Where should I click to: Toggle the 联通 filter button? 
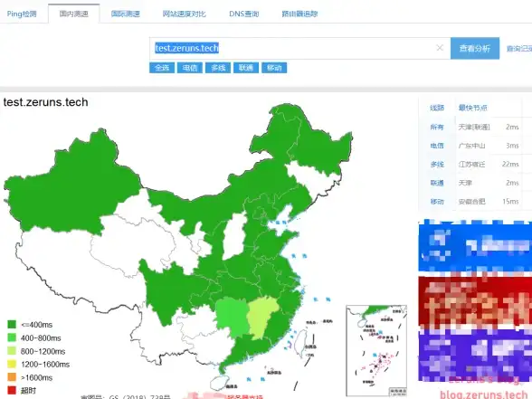click(x=246, y=68)
